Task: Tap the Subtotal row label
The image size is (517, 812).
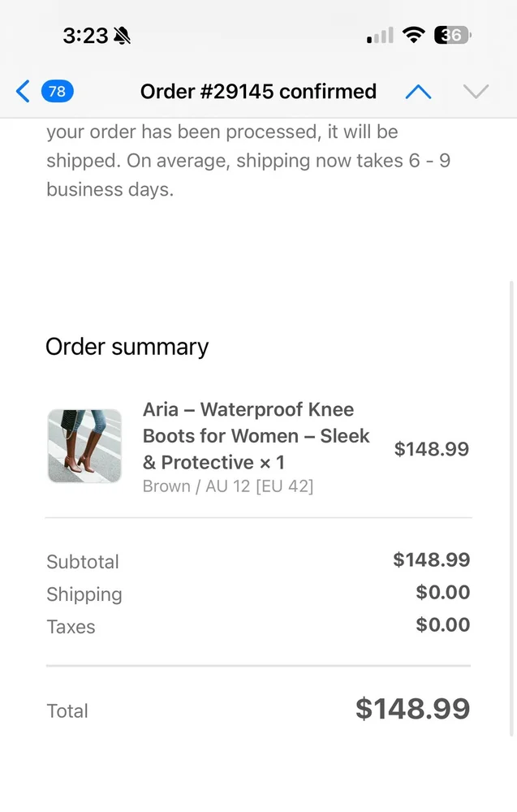Action: pyautogui.click(x=83, y=562)
